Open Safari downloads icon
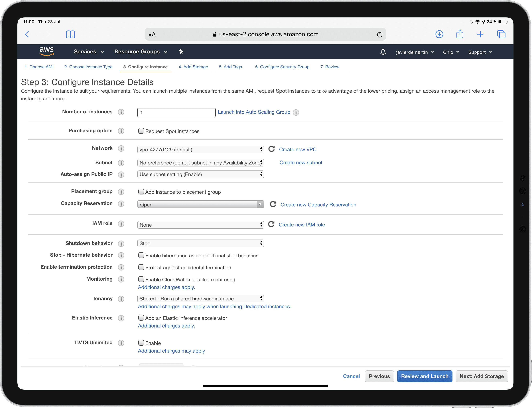This screenshot has height=408, width=532. tap(439, 34)
